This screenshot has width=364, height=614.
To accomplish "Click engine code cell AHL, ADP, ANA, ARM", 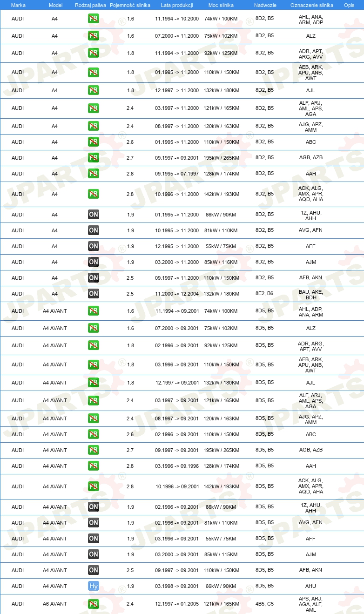I will tap(311, 312).
